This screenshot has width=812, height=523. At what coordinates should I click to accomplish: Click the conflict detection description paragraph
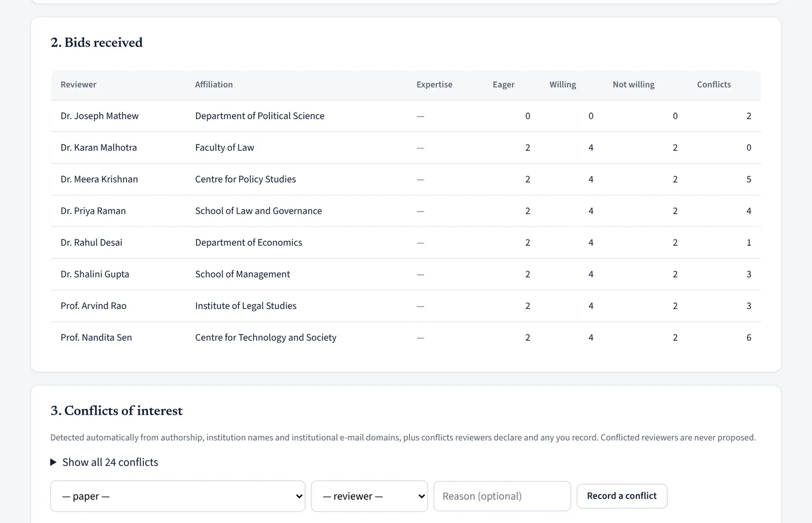coord(403,438)
